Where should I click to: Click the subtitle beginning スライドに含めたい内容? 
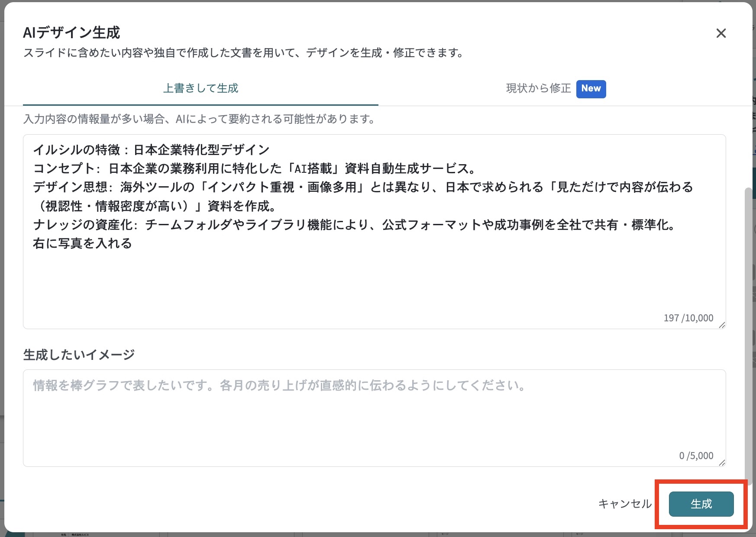point(244,53)
